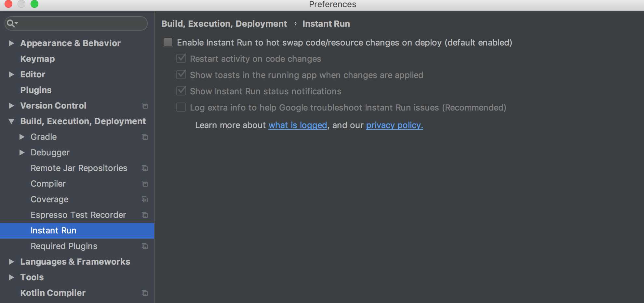Toggle Restart activity on code changes checkbox
The image size is (644, 303).
click(181, 59)
